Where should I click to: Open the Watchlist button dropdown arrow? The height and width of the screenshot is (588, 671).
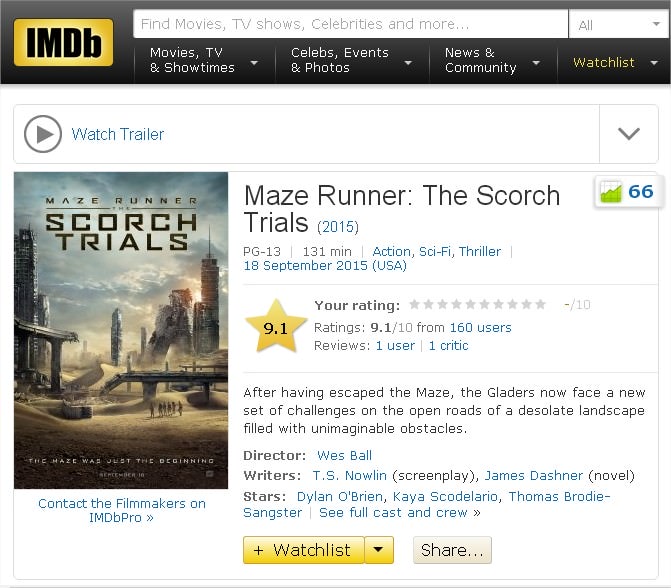(379, 550)
